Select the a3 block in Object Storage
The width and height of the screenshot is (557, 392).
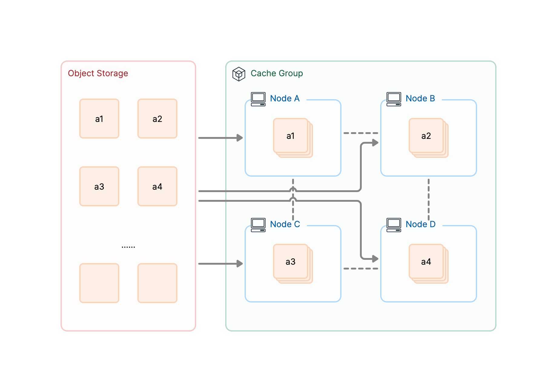coord(99,186)
